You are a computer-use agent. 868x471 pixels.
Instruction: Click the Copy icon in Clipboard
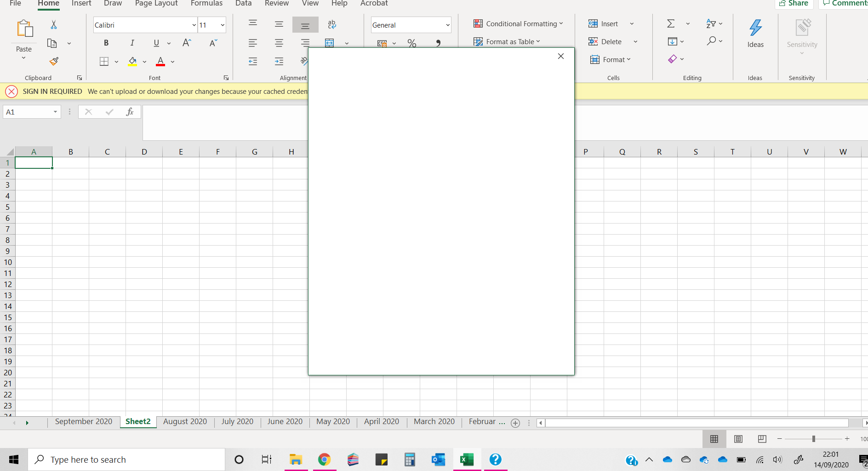tap(52, 43)
